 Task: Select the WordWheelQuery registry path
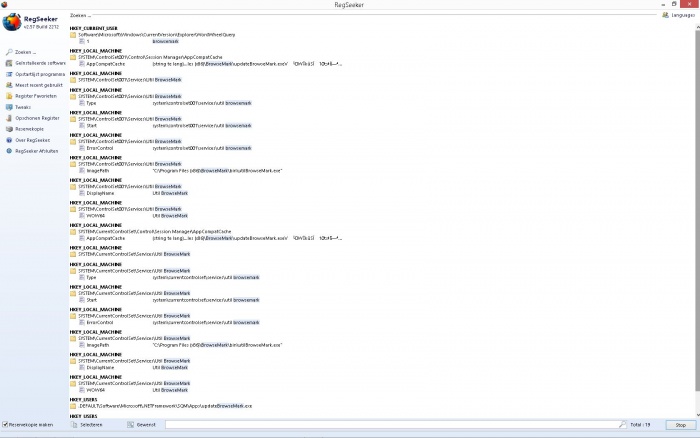(x=157, y=35)
